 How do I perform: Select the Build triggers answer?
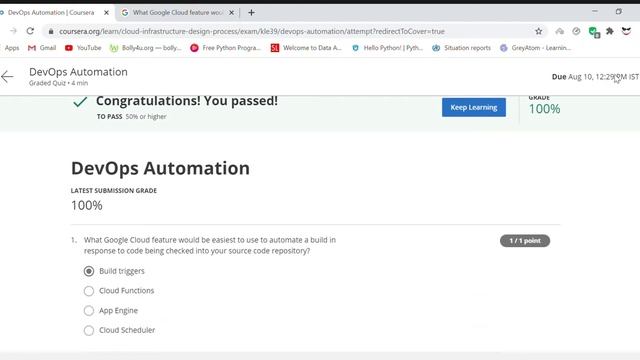(x=89, y=271)
